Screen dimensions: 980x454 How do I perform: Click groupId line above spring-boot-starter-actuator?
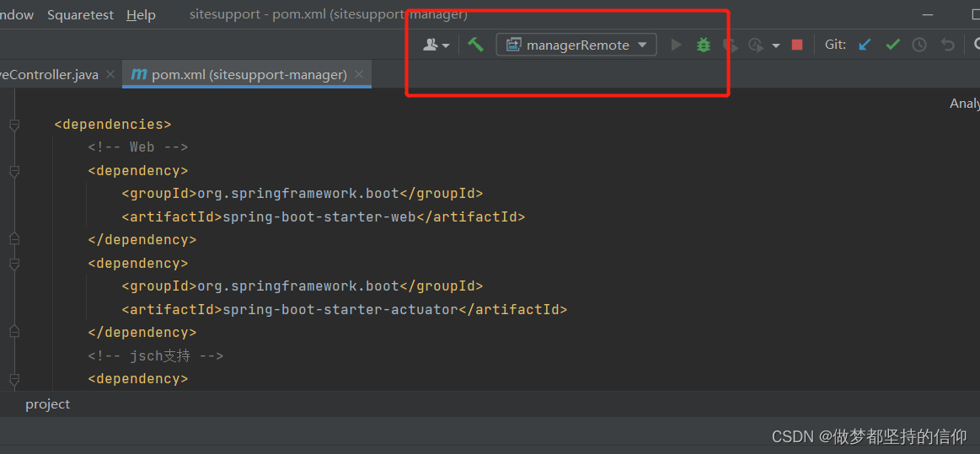[303, 286]
